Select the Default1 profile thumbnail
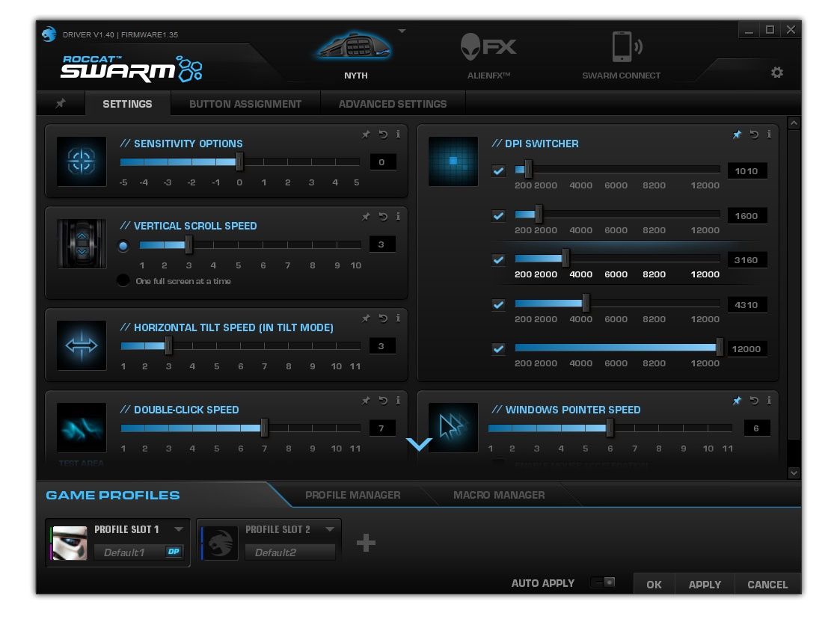Image resolution: width=840 pixels, height=619 pixels. 70,543
